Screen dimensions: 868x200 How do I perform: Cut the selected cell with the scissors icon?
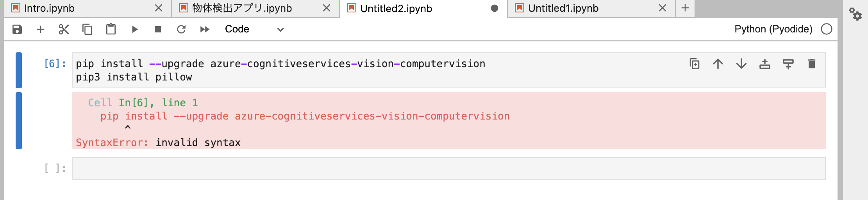click(64, 29)
